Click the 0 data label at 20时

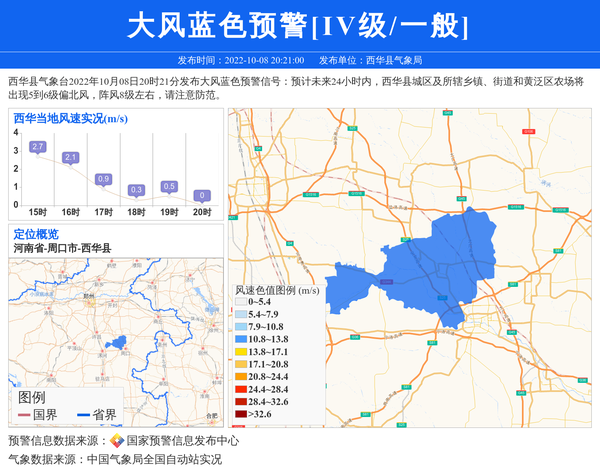202,195
